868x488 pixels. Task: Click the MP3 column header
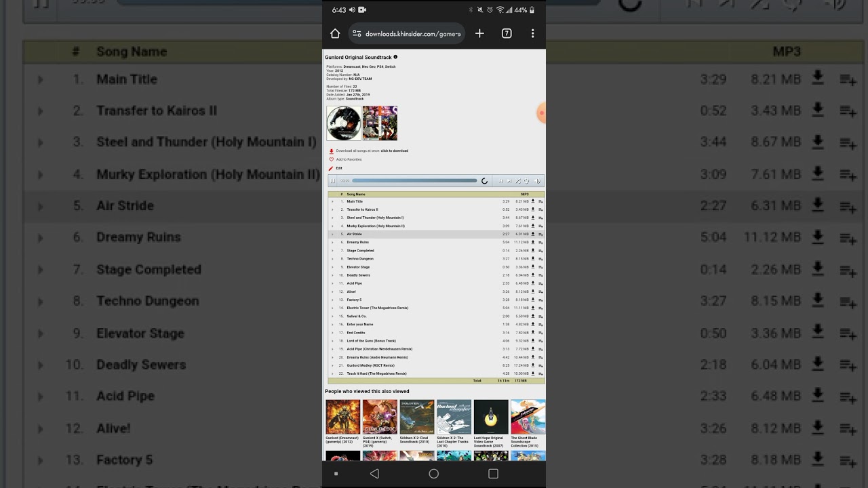[x=525, y=194]
